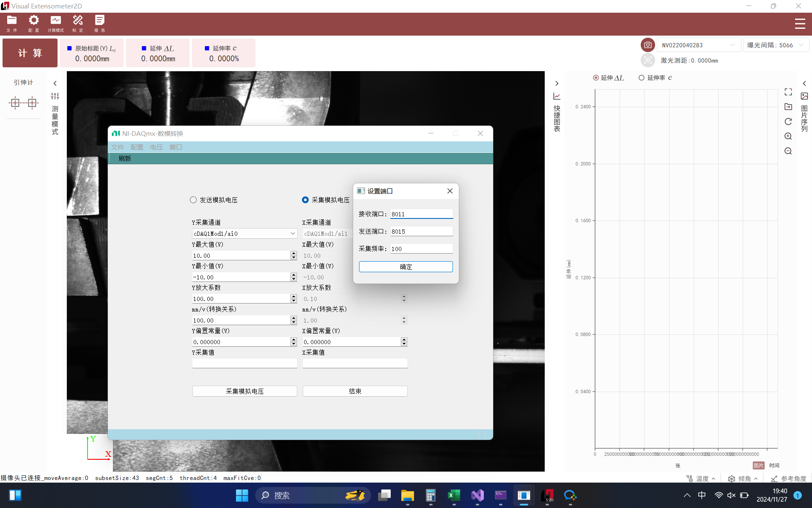
Task: Select the 标定 calibration tool
Action: pyautogui.click(x=77, y=23)
